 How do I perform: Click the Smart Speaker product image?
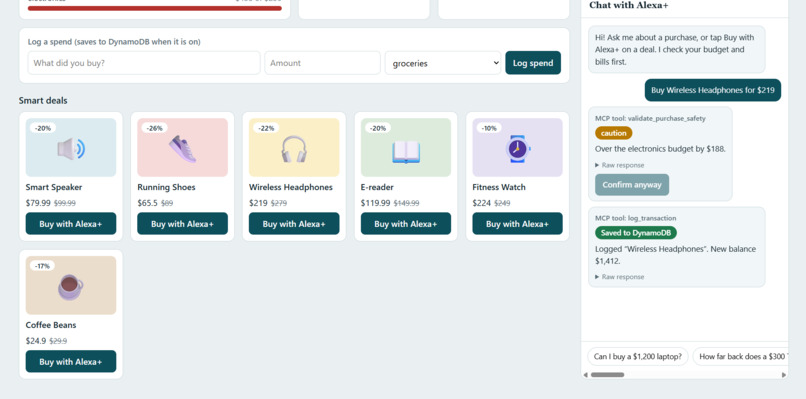coord(71,148)
